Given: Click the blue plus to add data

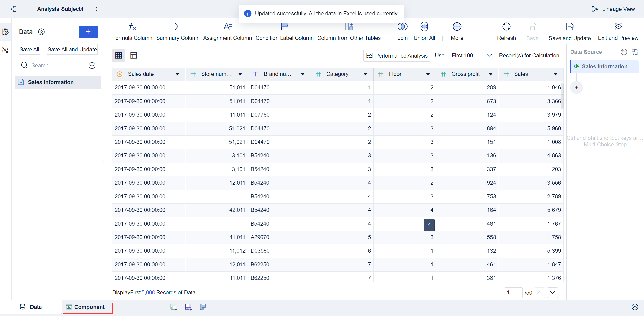Looking at the screenshot, I should tap(88, 32).
